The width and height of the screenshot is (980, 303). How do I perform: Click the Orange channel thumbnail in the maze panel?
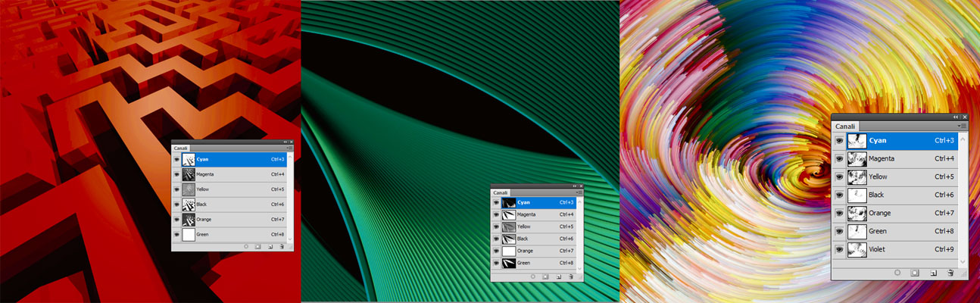coord(189,220)
